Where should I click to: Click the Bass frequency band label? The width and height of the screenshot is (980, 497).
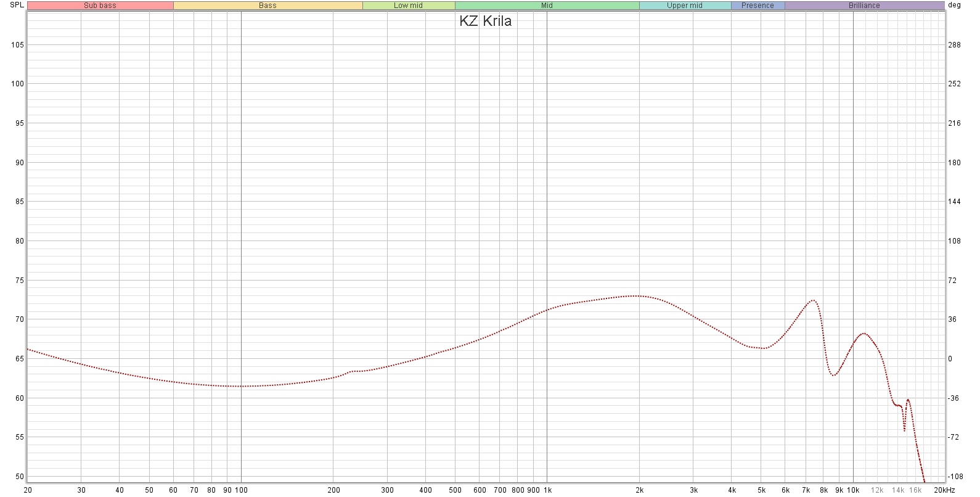[267, 6]
